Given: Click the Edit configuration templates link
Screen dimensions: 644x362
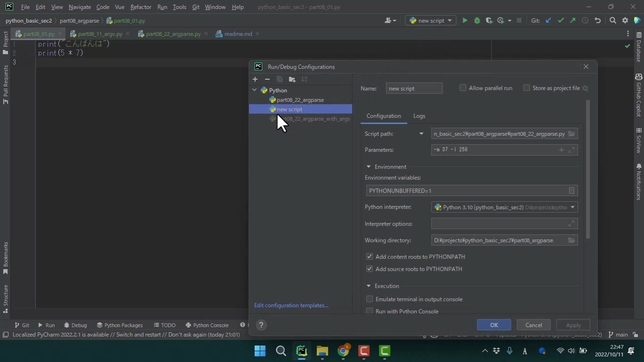Looking at the screenshot, I should click(x=291, y=305).
